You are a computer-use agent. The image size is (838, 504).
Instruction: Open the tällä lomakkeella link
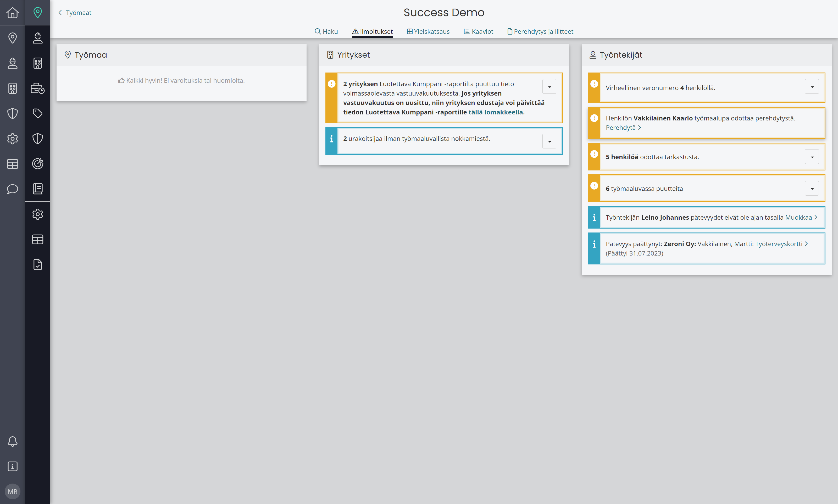(x=496, y=112)
